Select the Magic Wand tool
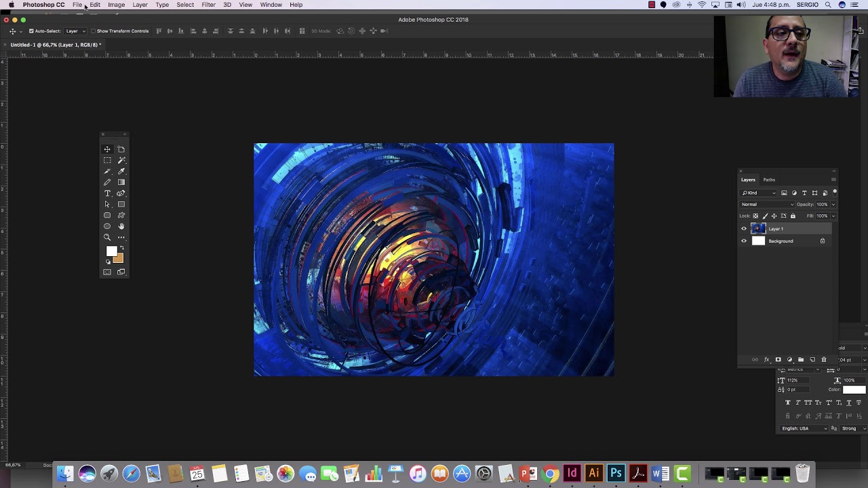This screenshot has width=868, height=488. [x=121, y=161]
